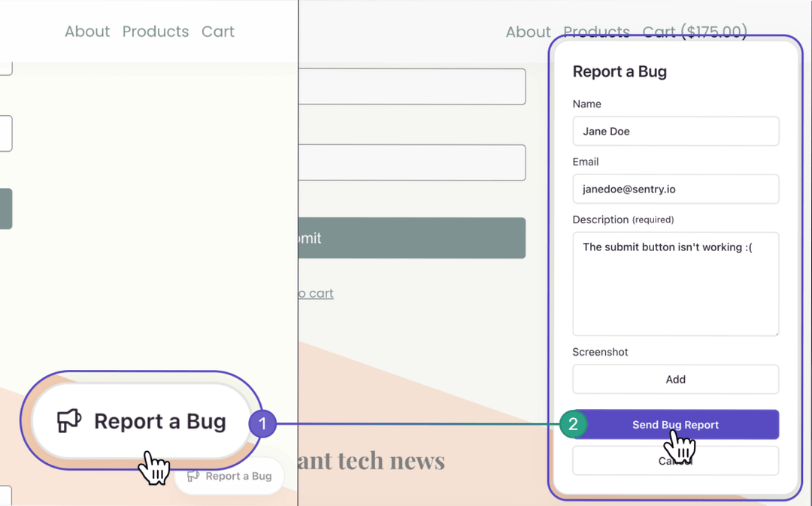
Task: Click the green sidebar tab on the left edge
Action: 6,208
